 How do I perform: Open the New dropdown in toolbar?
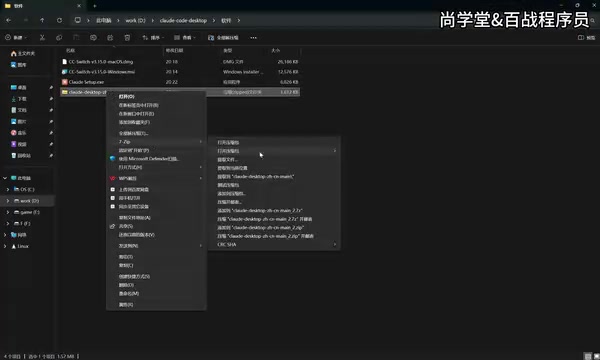(16, 37)
